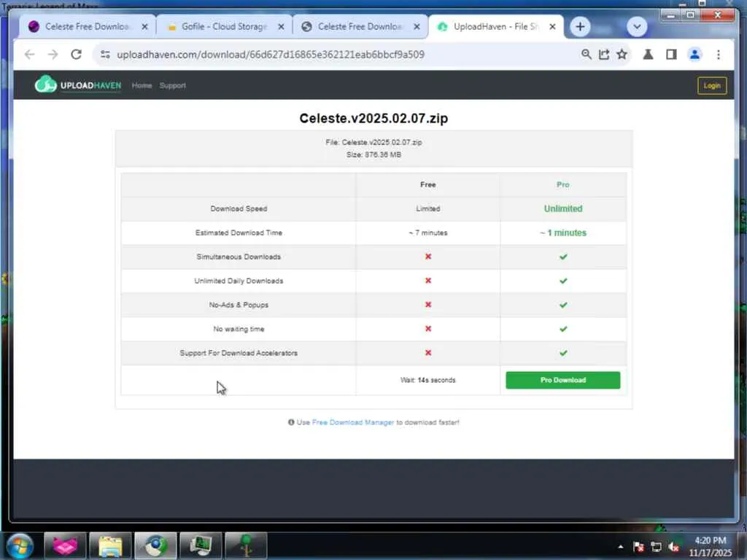Click the green check for No waiting time
Viewport: 747px width, 560px height.
pos(563,329)
